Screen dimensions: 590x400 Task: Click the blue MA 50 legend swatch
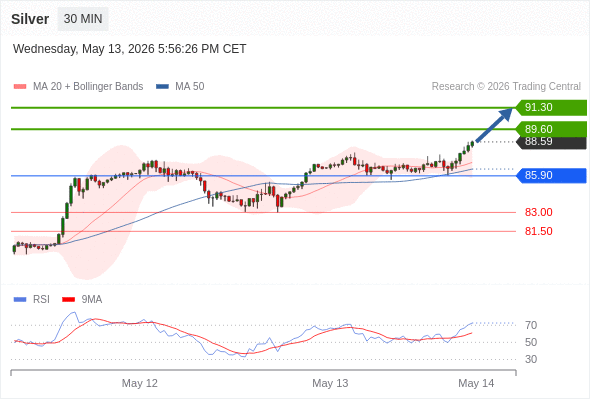pyautogui.click(x=162, y=87)
